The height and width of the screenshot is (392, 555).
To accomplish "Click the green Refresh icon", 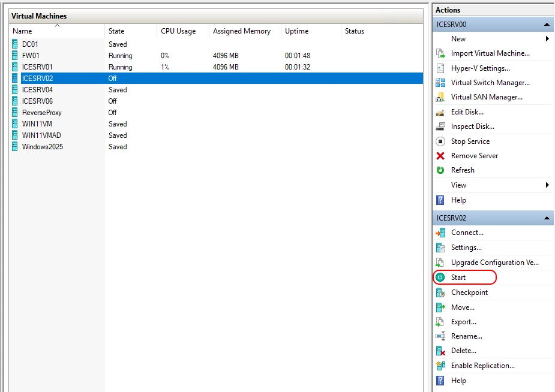I will [440, 170].
